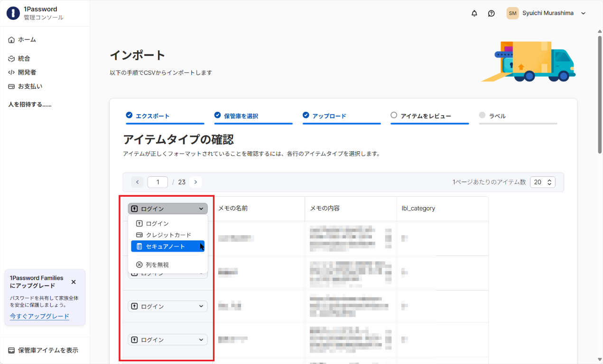Screen dimensions: 603x364
Task: Navigate to 開発者 in the sidebar
Action: point(27,73)
